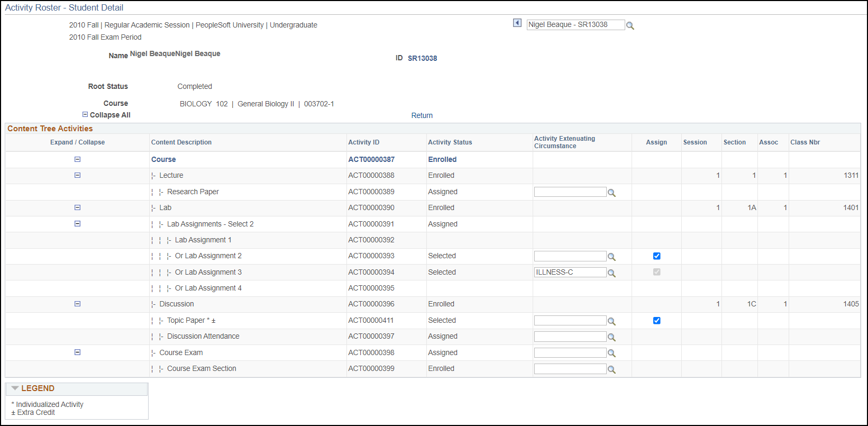Screen dimensions: 868x426
Task: Click Root Status Completed value
Action: pyautogui.click(x=195, y=86)
